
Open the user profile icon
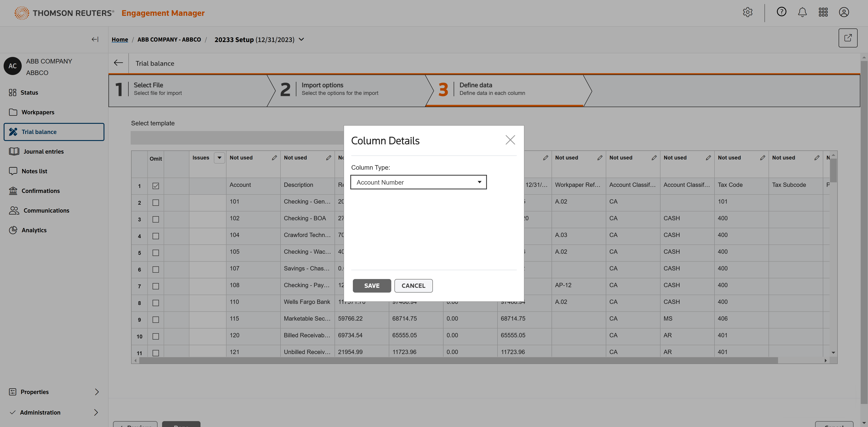point(844,12)
